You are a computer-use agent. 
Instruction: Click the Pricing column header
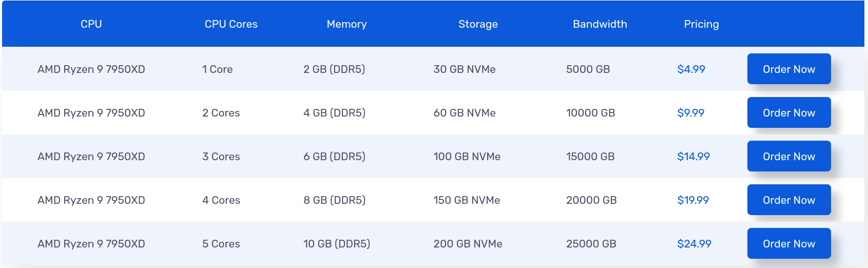pyautogui.click(x=701, y=24)
